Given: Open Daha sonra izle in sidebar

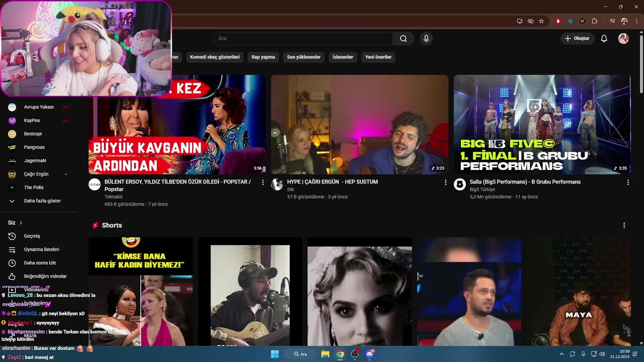Looking at the screenshot, I should coord(39,263).
